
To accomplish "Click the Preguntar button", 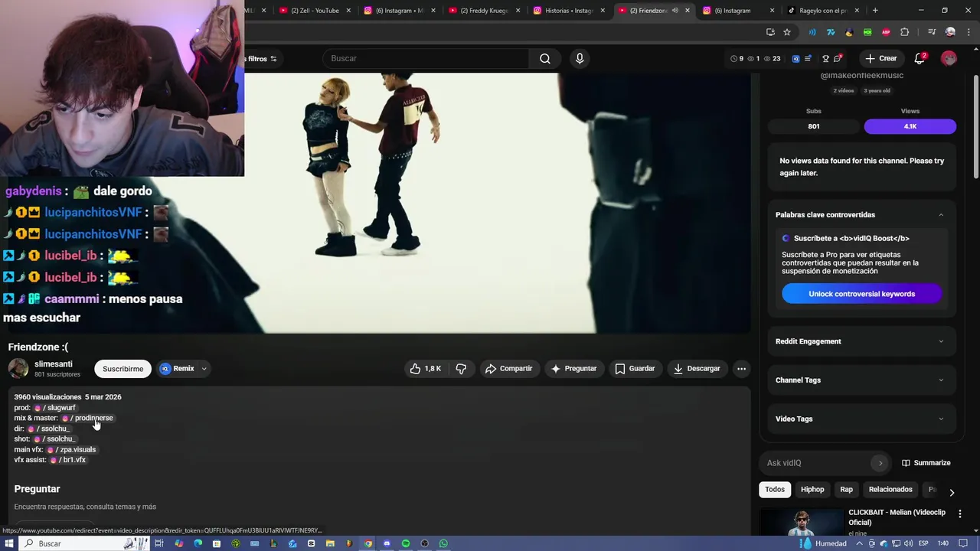I will [573, 368].
